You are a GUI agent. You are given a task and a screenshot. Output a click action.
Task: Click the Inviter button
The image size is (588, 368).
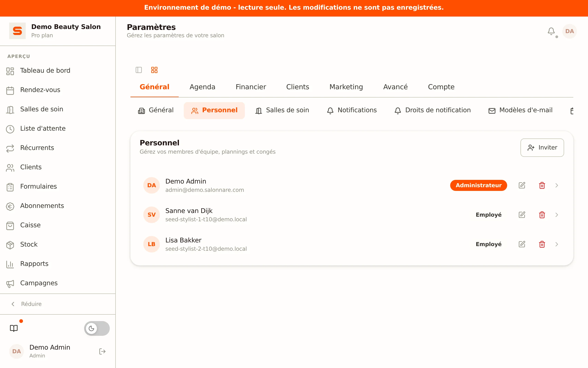542,148
